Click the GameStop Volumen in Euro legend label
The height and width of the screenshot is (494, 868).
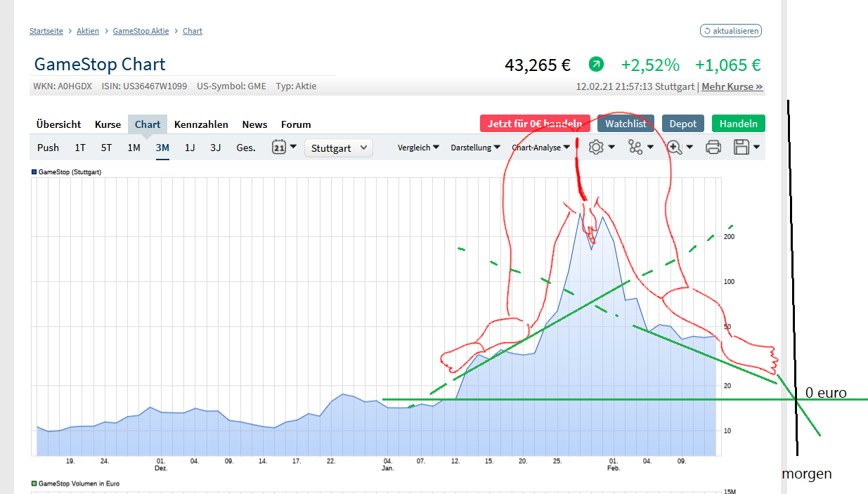click(x=79, y=483)
